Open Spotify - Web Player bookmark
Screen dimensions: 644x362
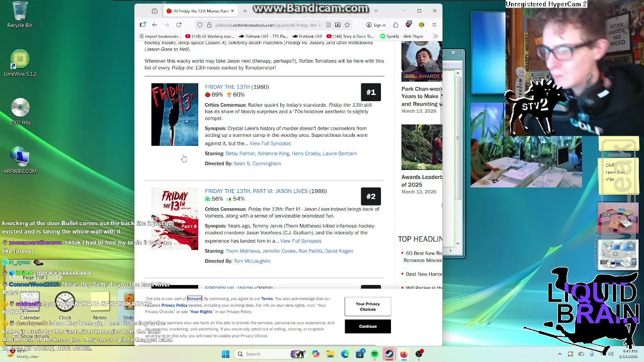402,36
